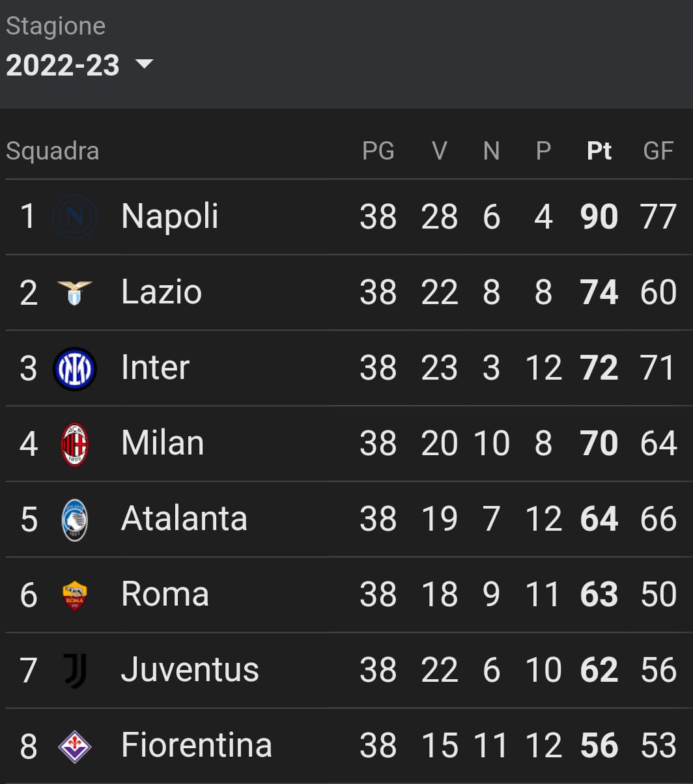The height and width of the screenshot is (784, 693).
Task: Select Milan's 70 points value
Action: [599, 443]
